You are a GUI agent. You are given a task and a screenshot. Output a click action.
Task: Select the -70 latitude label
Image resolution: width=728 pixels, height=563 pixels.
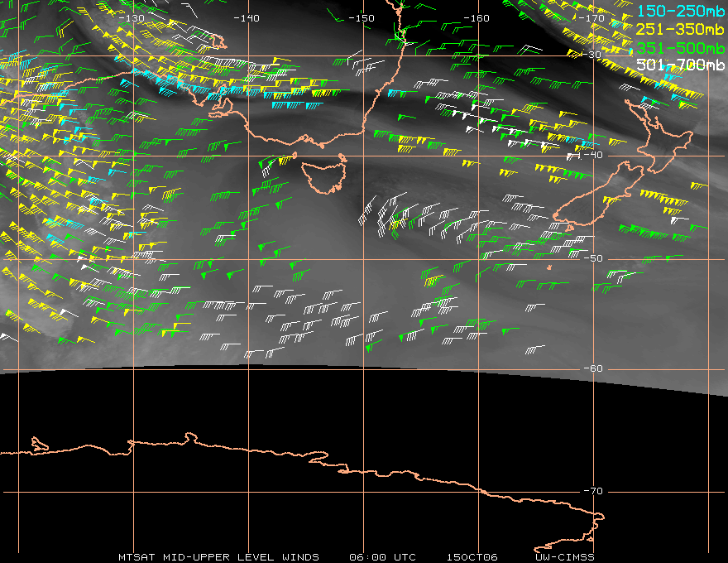pos(592,491)
